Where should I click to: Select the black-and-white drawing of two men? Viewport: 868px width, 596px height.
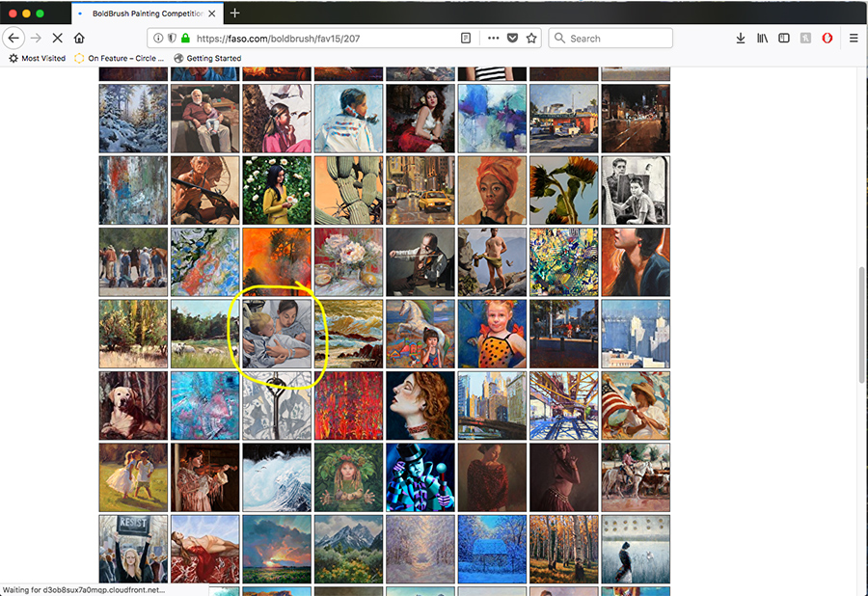point(637,190)
